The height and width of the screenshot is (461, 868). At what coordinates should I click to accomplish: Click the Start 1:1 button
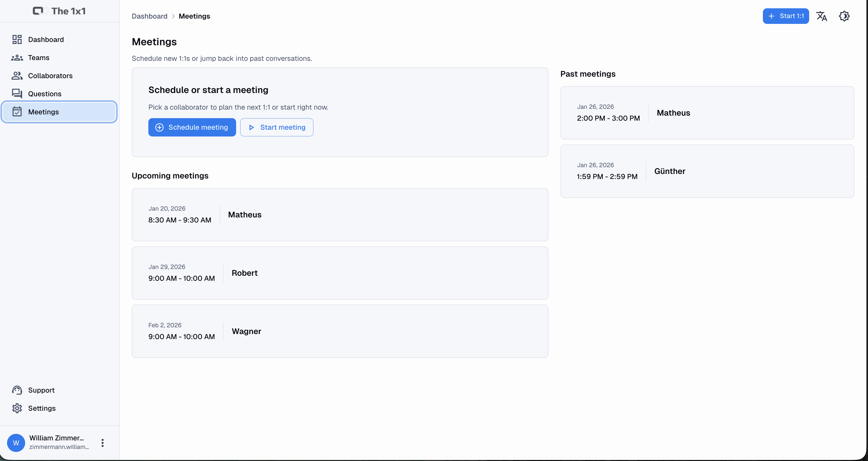(786, 16)
